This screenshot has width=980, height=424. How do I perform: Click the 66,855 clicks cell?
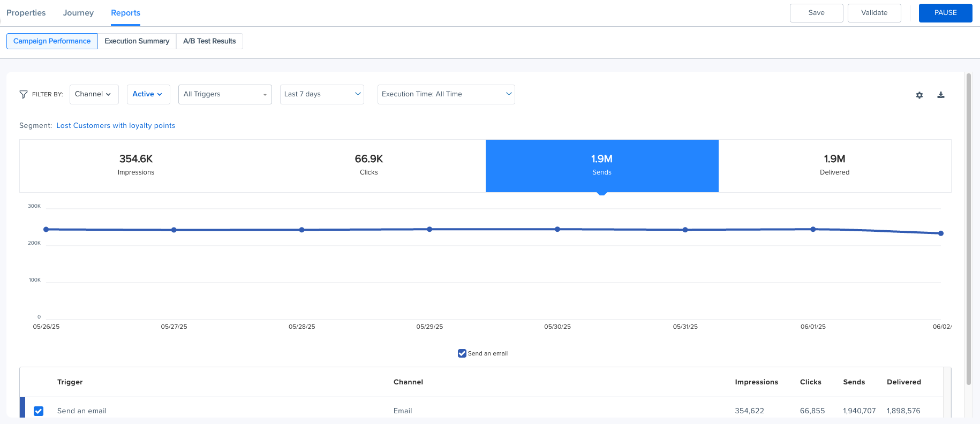coord(812,411)
